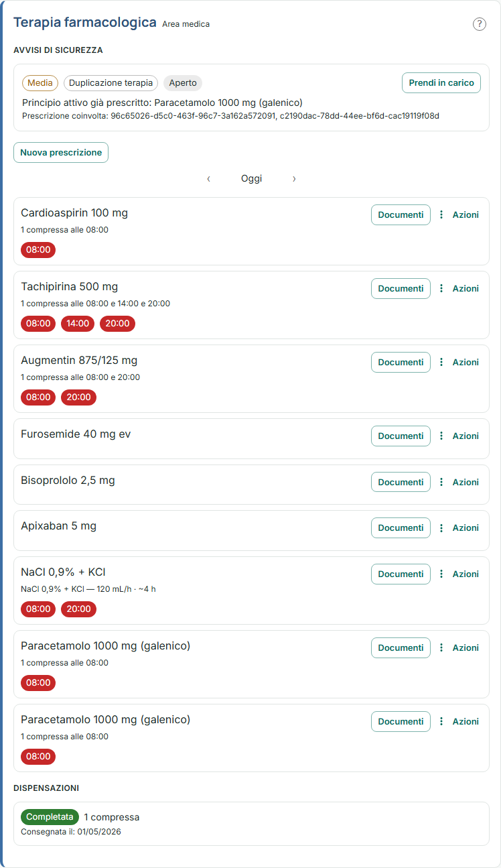
Task: Click the Prendi in carico button
Action: tap(441, 82)
